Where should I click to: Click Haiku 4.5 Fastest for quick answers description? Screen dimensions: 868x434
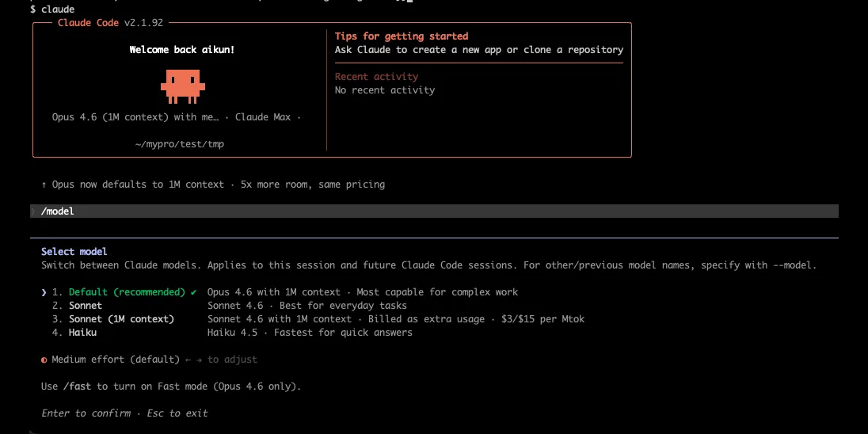click(310, 333)
